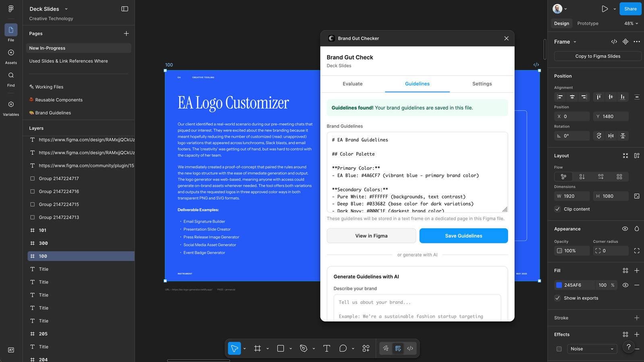The image size is (644, 362).
Task: Open the Noise effect type dropdown
Action: pos(592,349)
